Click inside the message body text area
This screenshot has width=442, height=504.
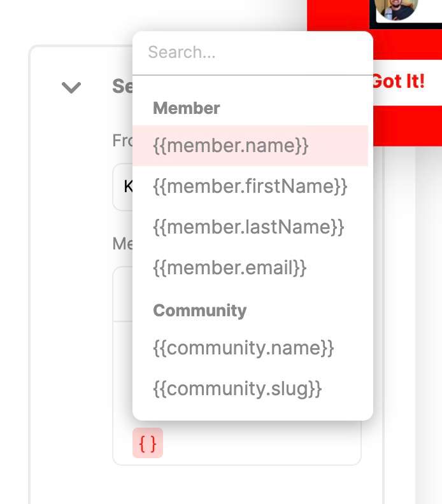coord(123,375)
